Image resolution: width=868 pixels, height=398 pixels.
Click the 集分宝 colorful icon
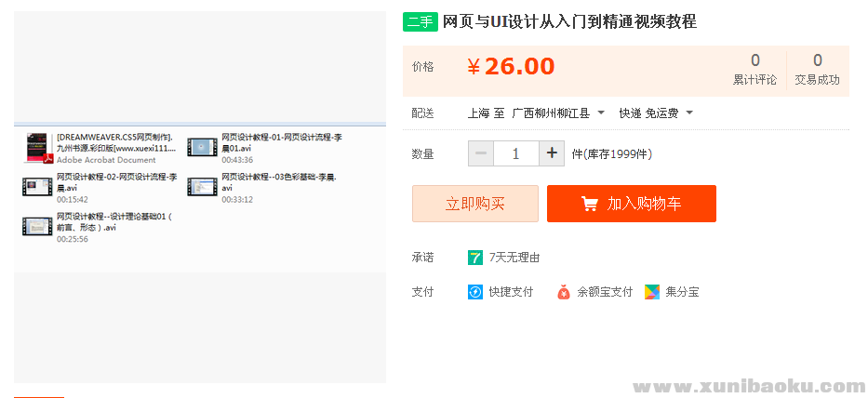coord(652,292)
